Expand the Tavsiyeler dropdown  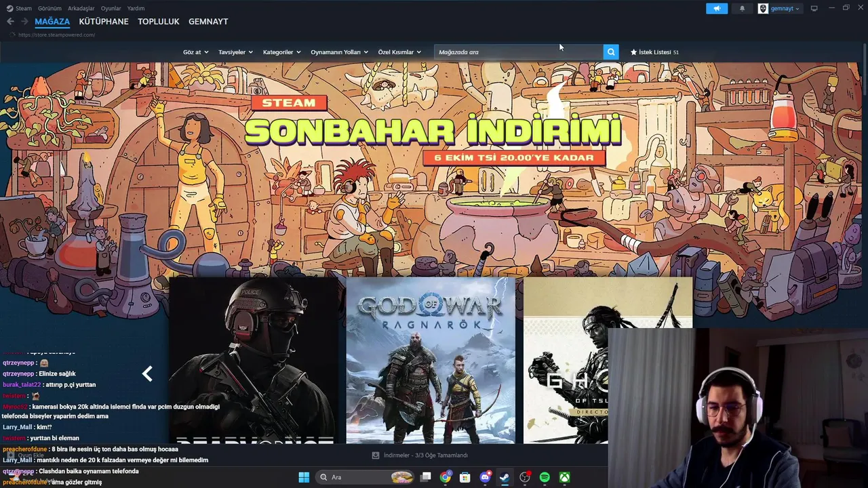click(x=235, y=52)
